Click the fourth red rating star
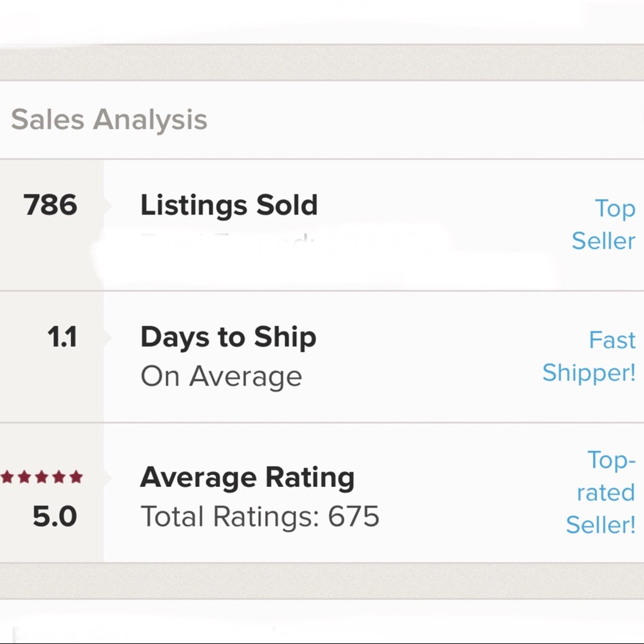Screen dimensions: 644x644 [x=59, y=477]
